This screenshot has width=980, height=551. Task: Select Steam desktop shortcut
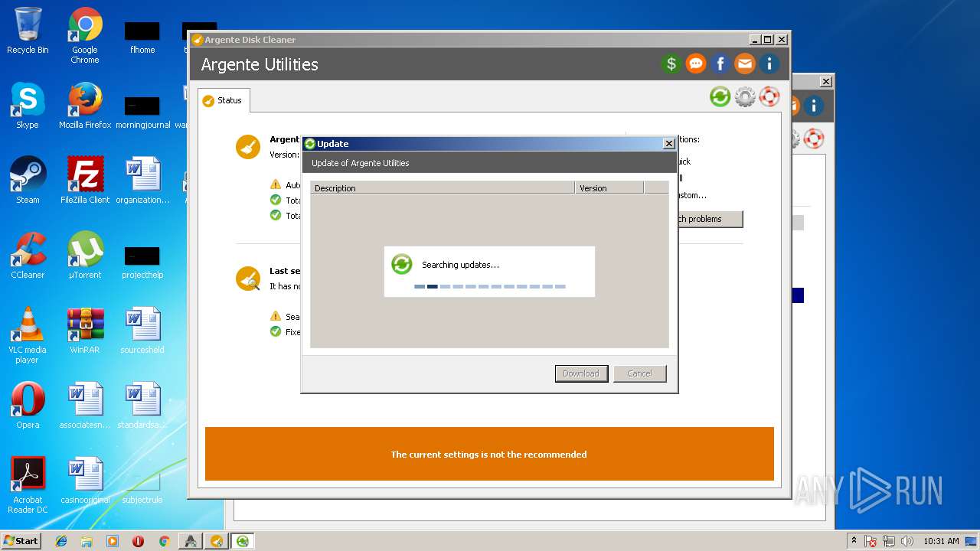28,180
